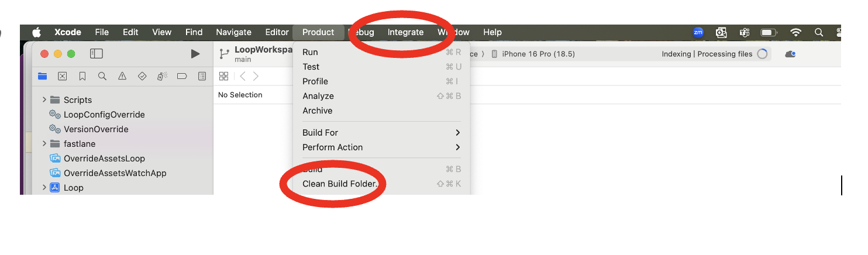Open the Project navigator folder icon
The image size is (868, 255).
(43, 76)
